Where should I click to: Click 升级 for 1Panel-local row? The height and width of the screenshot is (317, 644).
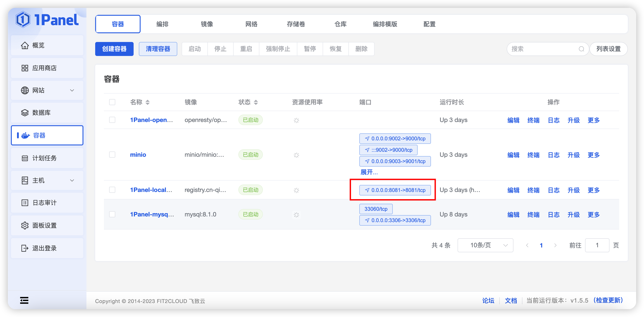coord(573,190)
